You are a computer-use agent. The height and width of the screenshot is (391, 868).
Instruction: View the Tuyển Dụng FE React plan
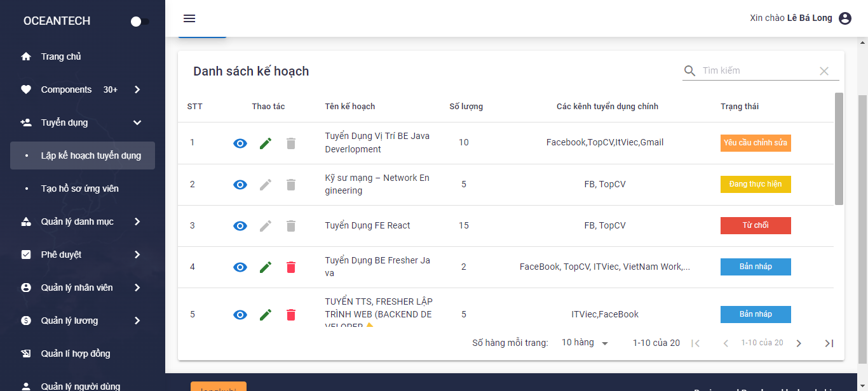tap(240, 226)
